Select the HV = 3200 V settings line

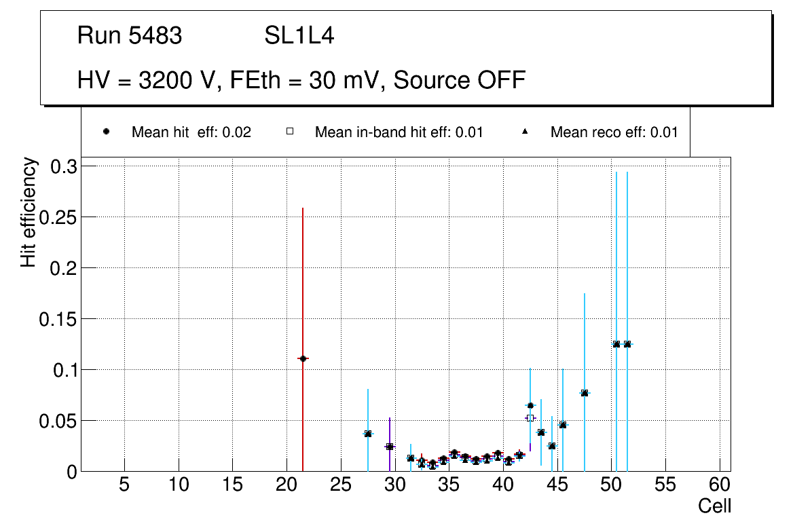301,80
